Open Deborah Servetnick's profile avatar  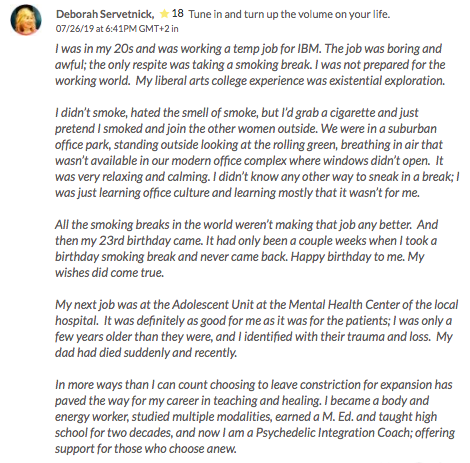click(26, 20)
